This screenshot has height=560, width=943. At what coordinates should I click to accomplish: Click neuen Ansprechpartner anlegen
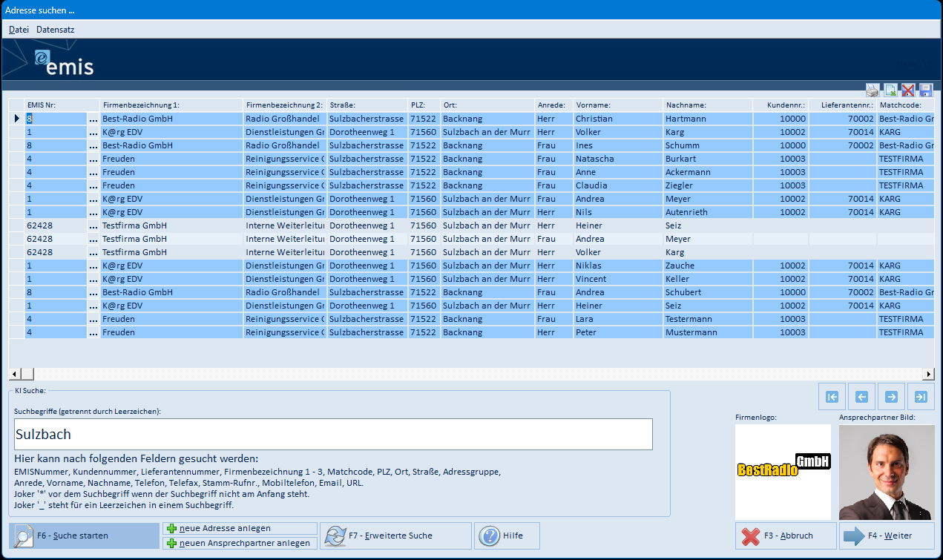tap(240, 543)
